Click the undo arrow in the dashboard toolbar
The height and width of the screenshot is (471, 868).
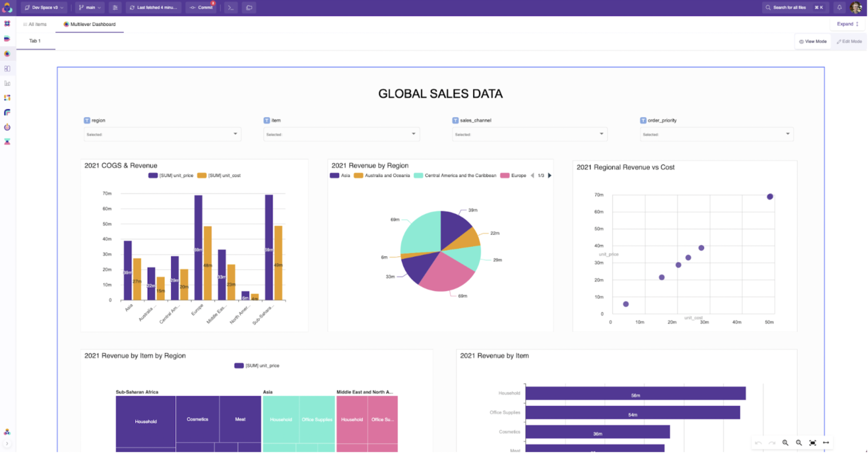pos(758,443)
